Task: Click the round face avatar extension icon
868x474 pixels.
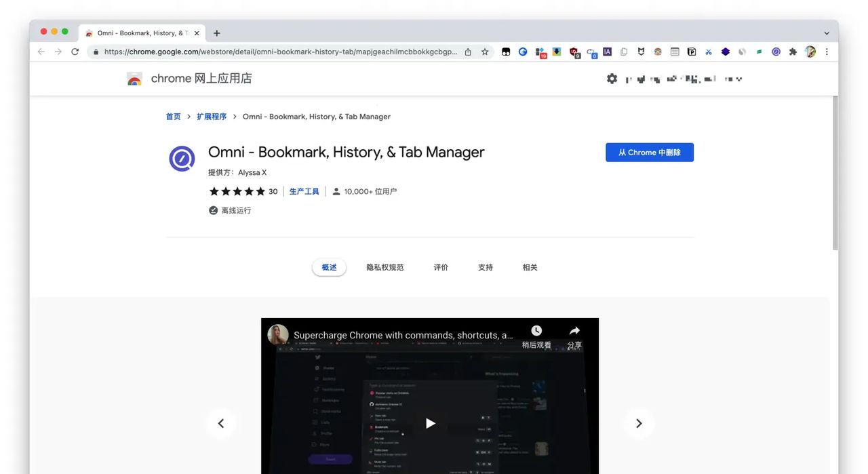Action: click(658, 52)
